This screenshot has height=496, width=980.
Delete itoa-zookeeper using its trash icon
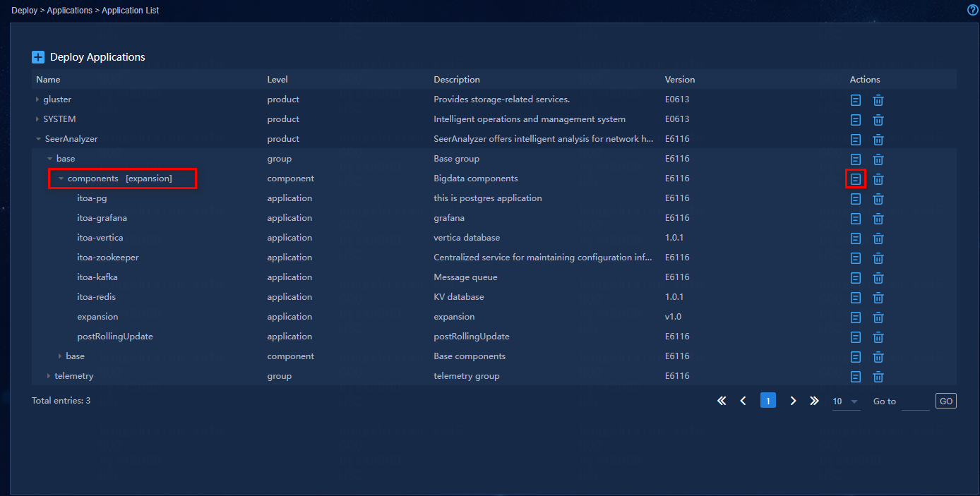point(878,258)
